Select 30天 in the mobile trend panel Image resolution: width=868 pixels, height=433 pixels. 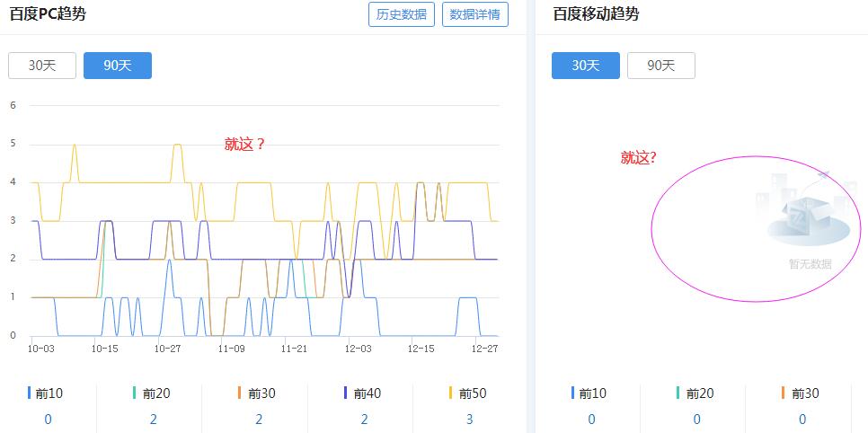point(586,66)
